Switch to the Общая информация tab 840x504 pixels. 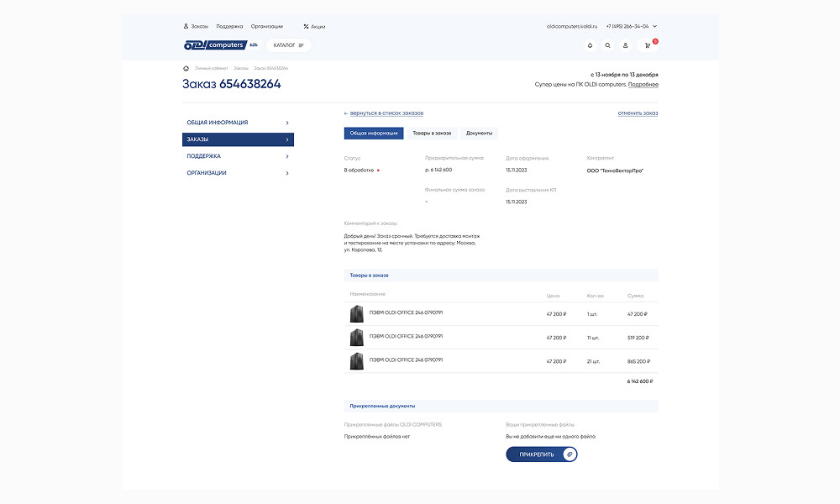tap(374, 133)
